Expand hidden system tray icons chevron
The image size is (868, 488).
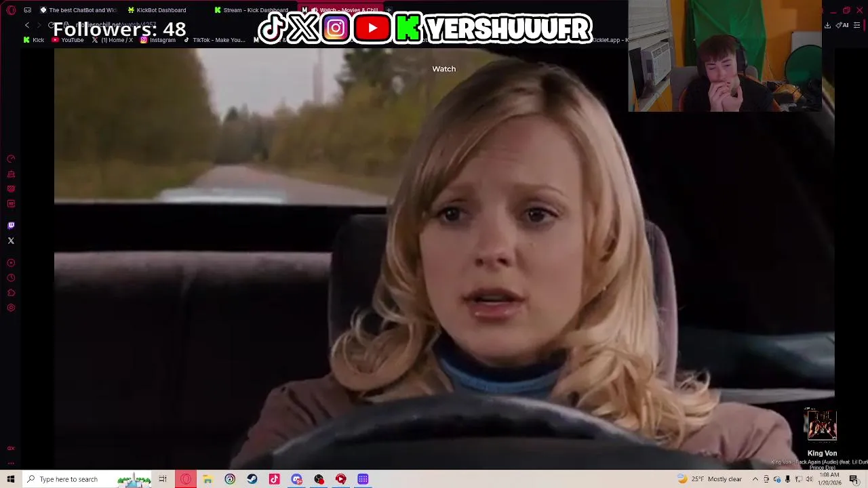click(x=755, y=479)
